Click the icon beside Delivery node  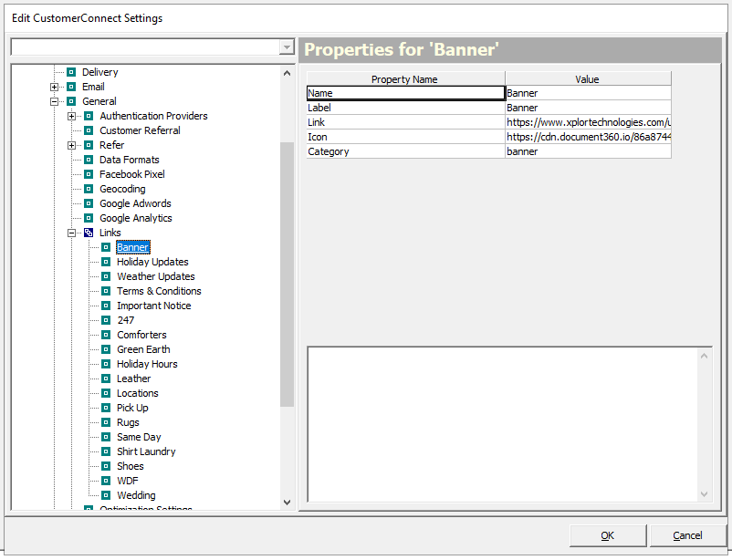71,72
